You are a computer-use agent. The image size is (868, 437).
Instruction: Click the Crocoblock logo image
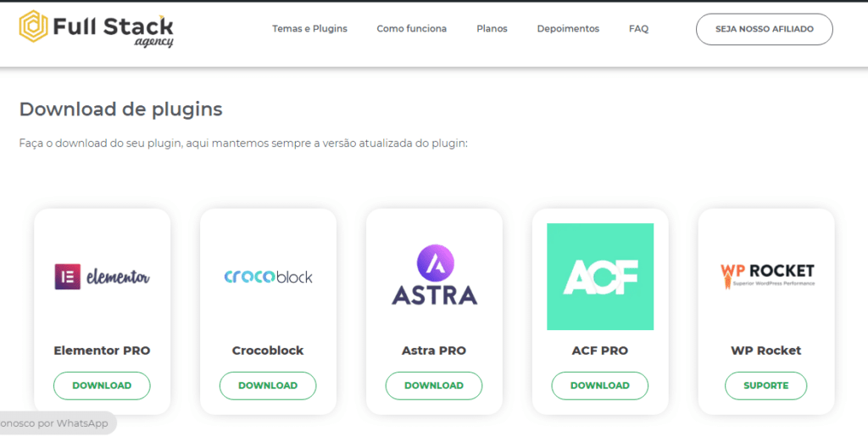[268, 277]
